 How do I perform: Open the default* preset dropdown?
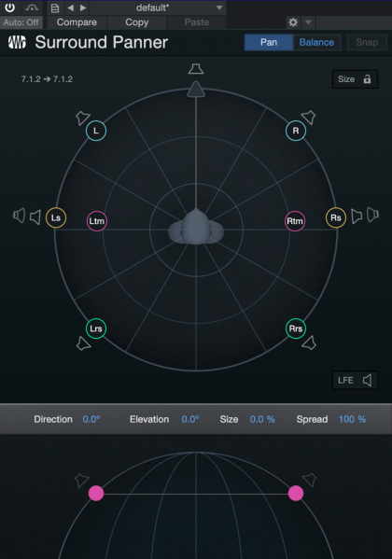158,7
